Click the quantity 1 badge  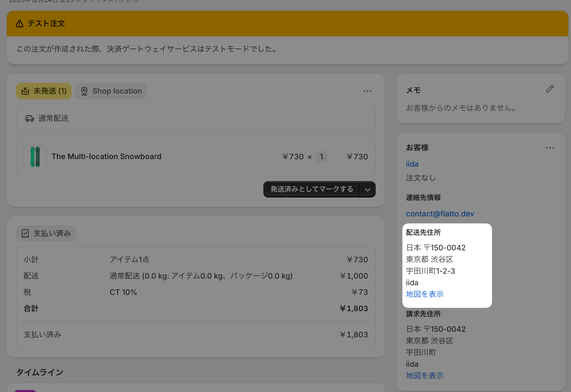pyautogui.click(x=321, y=157)
